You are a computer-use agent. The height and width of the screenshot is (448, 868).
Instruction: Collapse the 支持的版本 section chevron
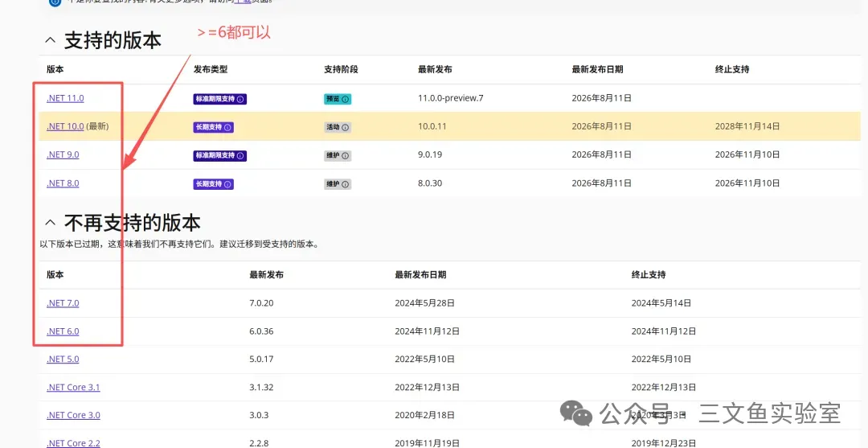(51, 40)
